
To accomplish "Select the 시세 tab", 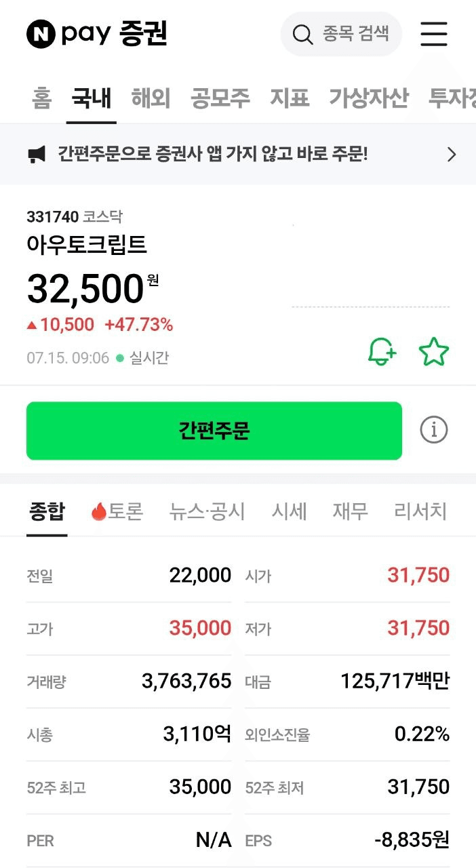I will click(x=290, y=511).
